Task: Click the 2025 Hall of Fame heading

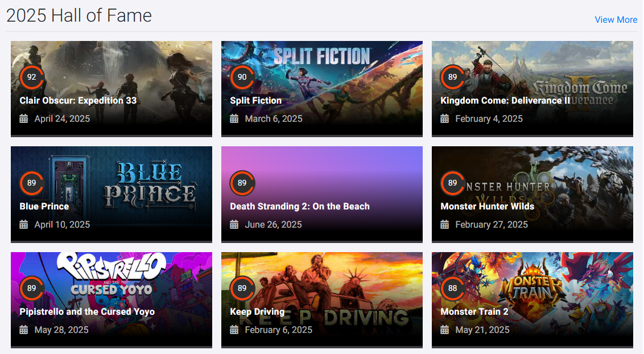Action: click(79, 15)
